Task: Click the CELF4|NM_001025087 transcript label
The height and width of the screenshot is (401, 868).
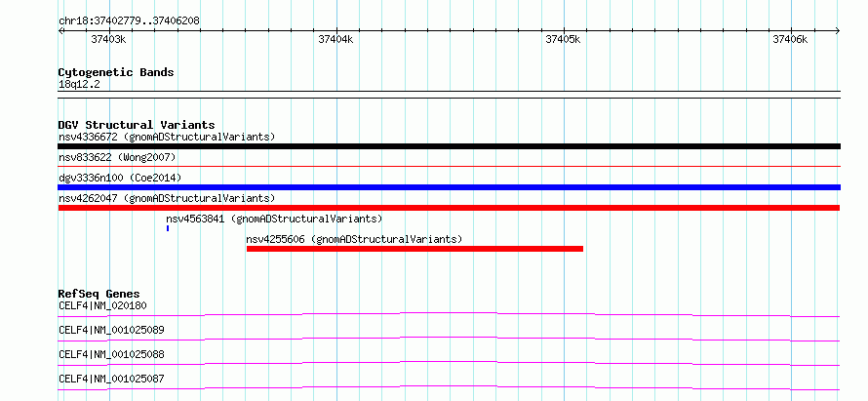Action: point(111,380)
